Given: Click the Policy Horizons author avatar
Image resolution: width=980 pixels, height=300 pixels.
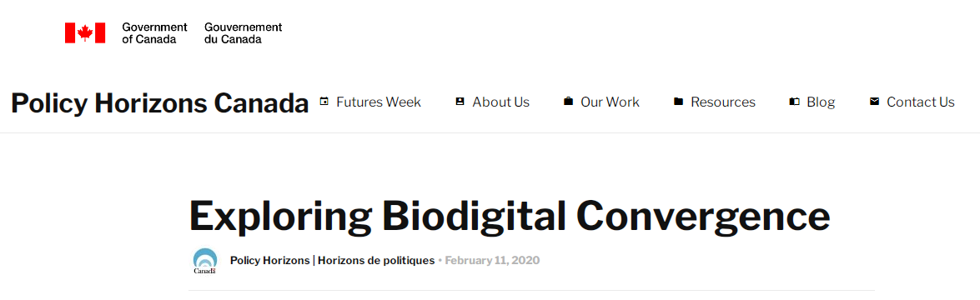Looking at the screenshot, I should (205, 262).
